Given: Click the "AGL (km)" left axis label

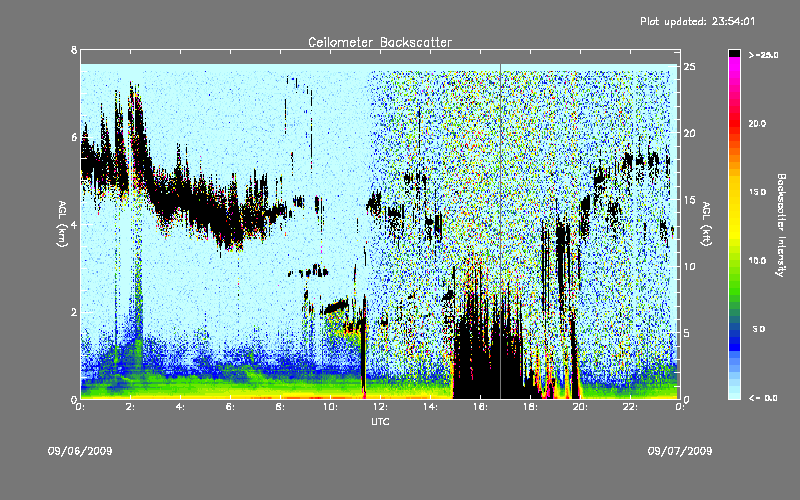Looking at the screenshot, I should 62,224.
